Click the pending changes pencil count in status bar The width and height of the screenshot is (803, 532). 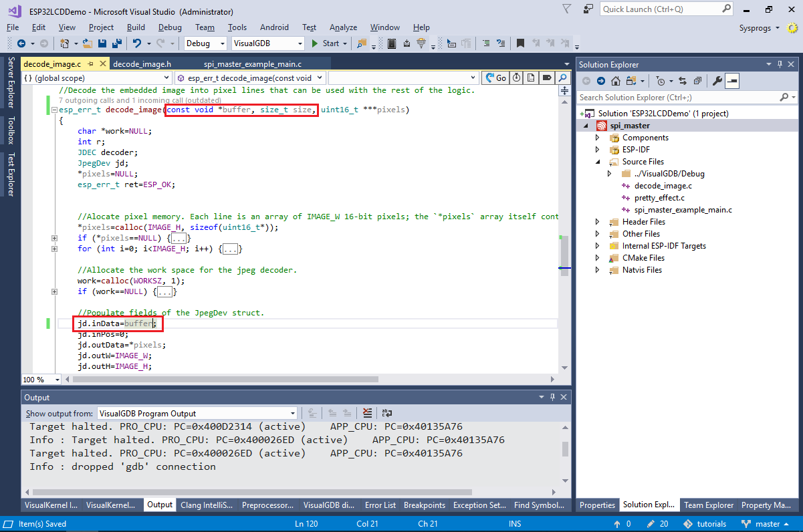click(x=657, y=524)
